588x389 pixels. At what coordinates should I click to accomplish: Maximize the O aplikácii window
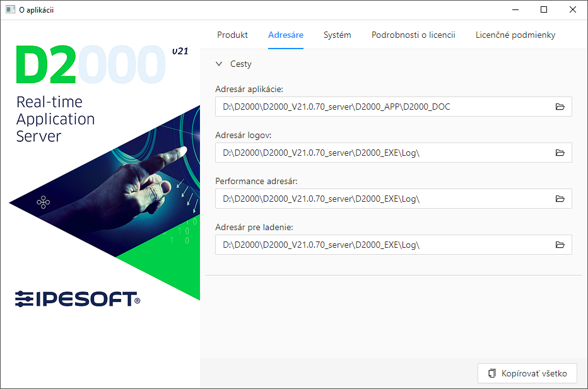[544, 9]
